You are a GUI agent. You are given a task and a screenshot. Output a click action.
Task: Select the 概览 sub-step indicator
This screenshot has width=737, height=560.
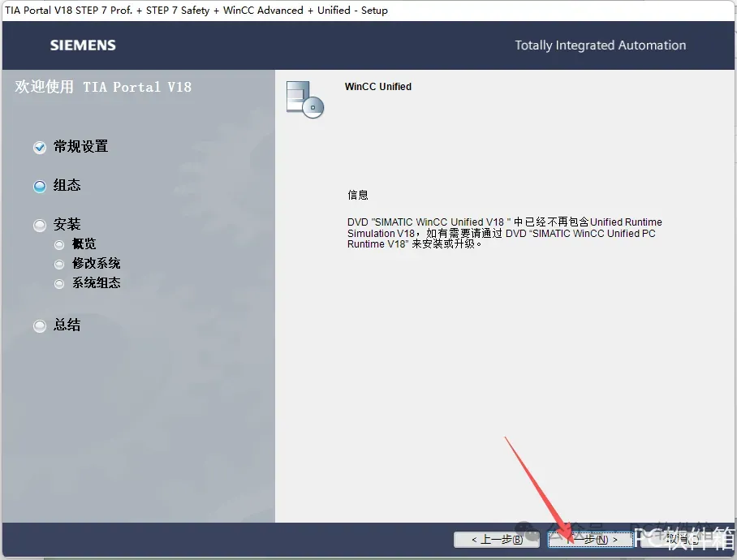(59, 245)
